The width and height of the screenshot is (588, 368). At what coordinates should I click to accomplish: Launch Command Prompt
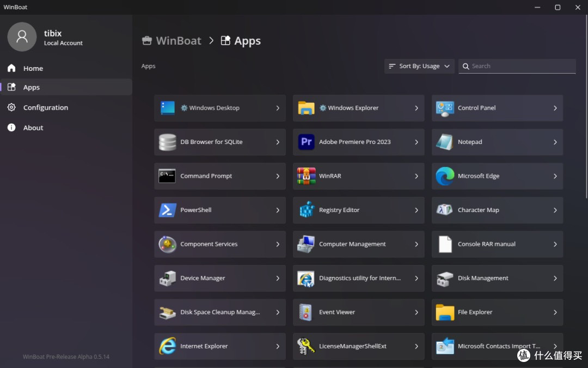point(220,176)
